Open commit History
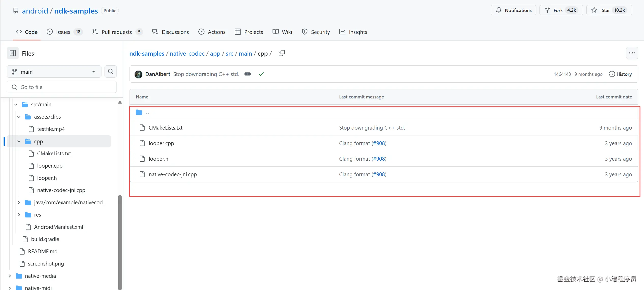 coord(620,74)
